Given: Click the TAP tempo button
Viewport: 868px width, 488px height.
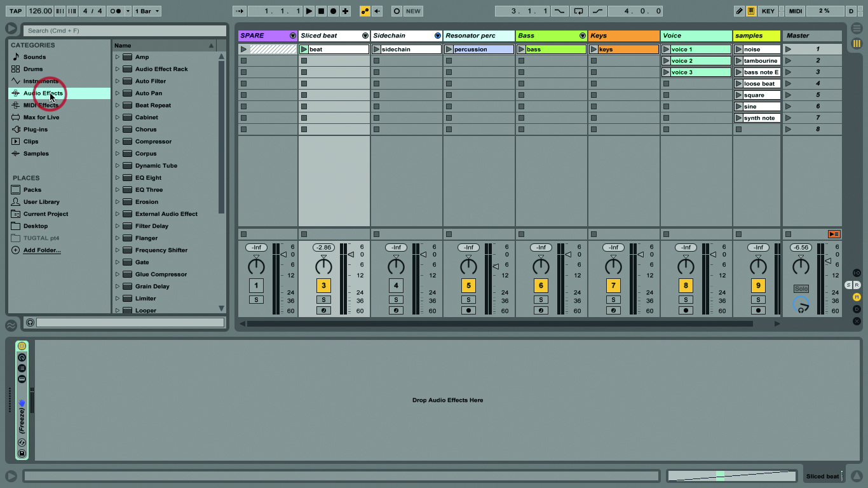Looking at the screenshot, I should point(15,11).
